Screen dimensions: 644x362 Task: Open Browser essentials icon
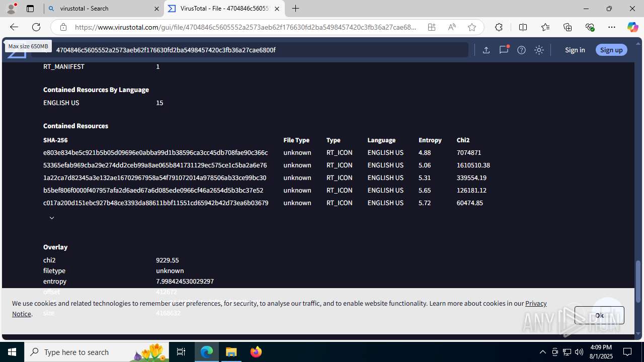pyautogui.click(x=590, y=27)
